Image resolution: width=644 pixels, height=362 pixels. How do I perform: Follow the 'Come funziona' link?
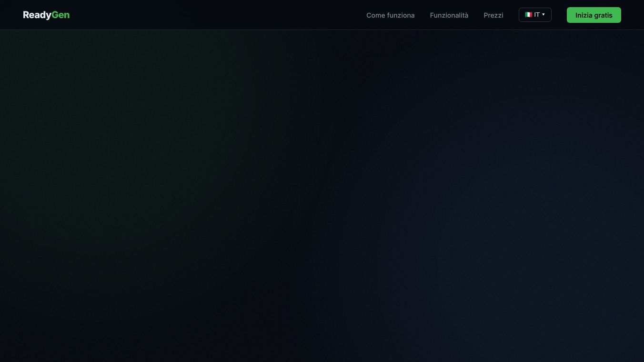click(390, 15)
